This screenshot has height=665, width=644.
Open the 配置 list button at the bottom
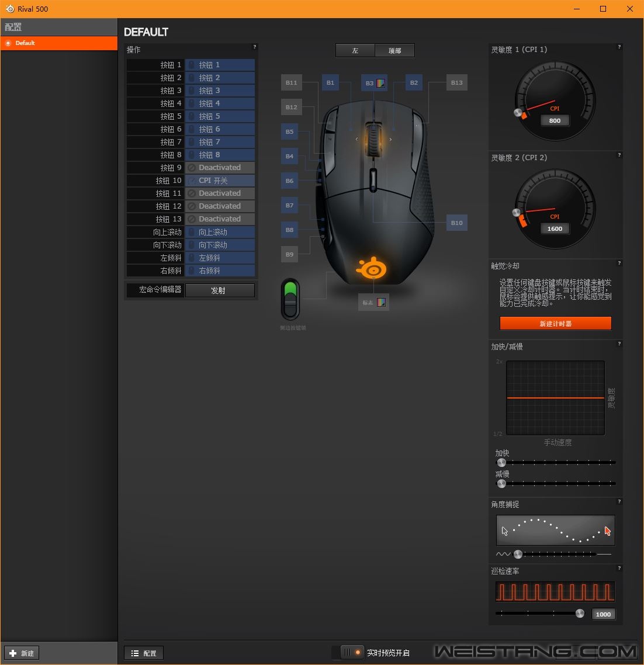[144, 653]
